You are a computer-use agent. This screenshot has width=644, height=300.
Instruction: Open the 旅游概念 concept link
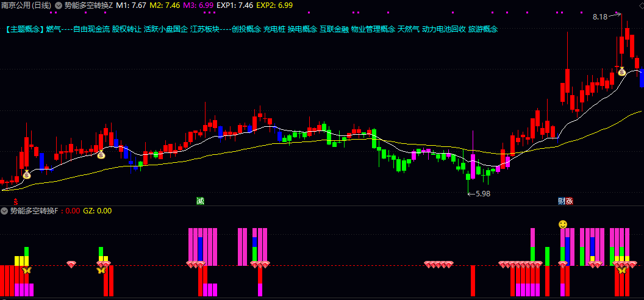point(482,29)
